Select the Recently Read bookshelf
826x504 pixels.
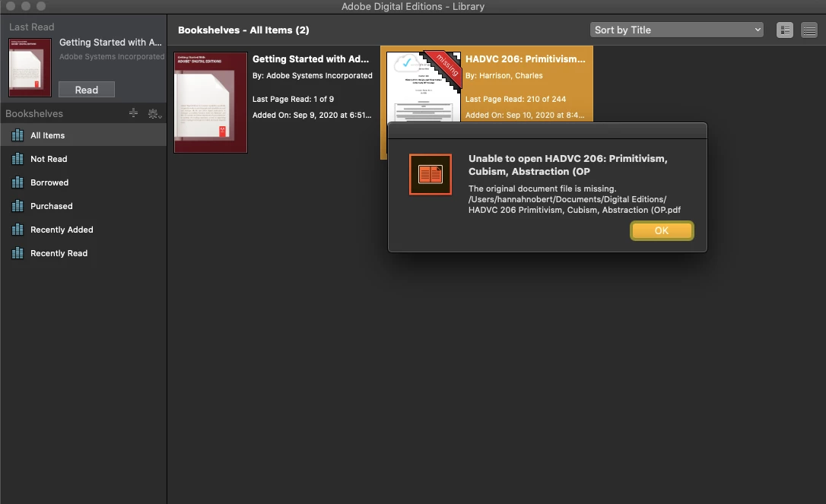click(x=83, y=253)
